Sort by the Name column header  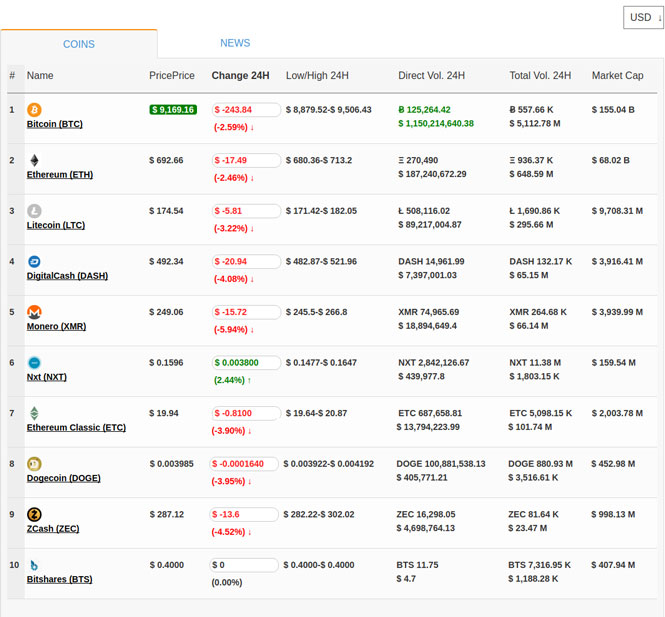coord(40,75)
